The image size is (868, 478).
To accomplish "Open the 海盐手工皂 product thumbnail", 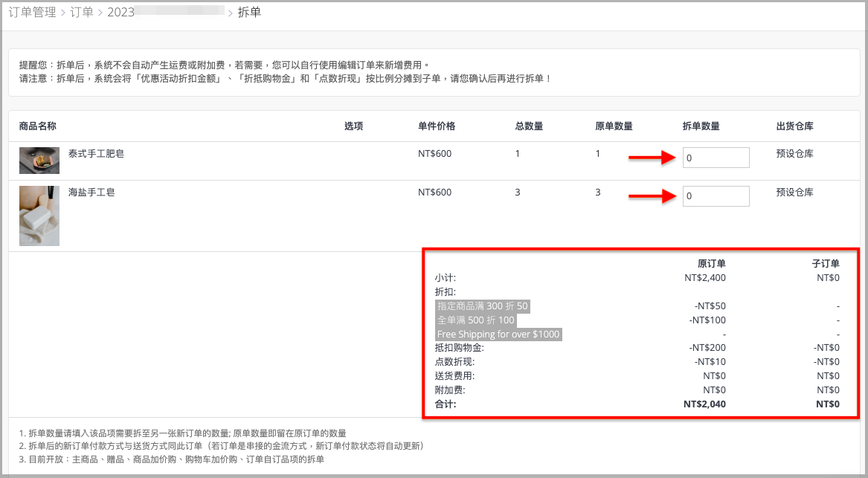I will coord(39,216).
